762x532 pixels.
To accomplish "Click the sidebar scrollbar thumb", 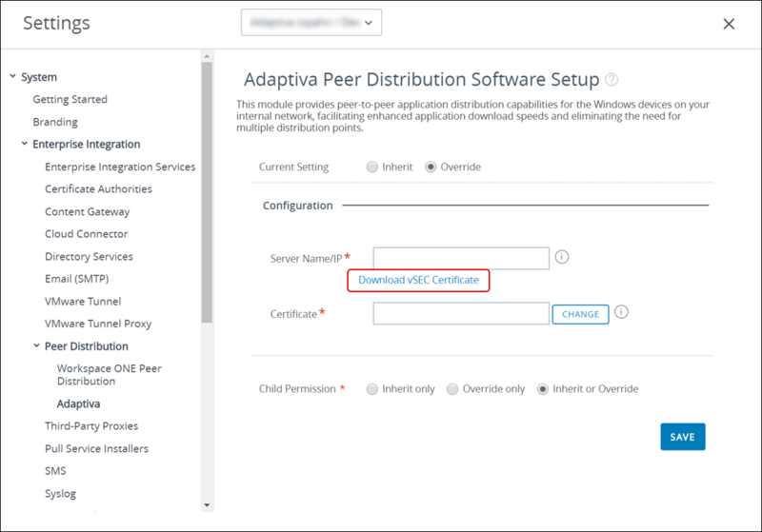I will [x=207, y=192].
